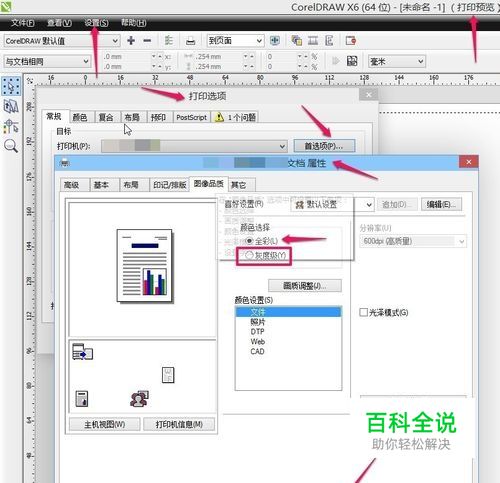Select the Imposition Layout tool
The image size is (500, 483).
(x=11, y=106)
